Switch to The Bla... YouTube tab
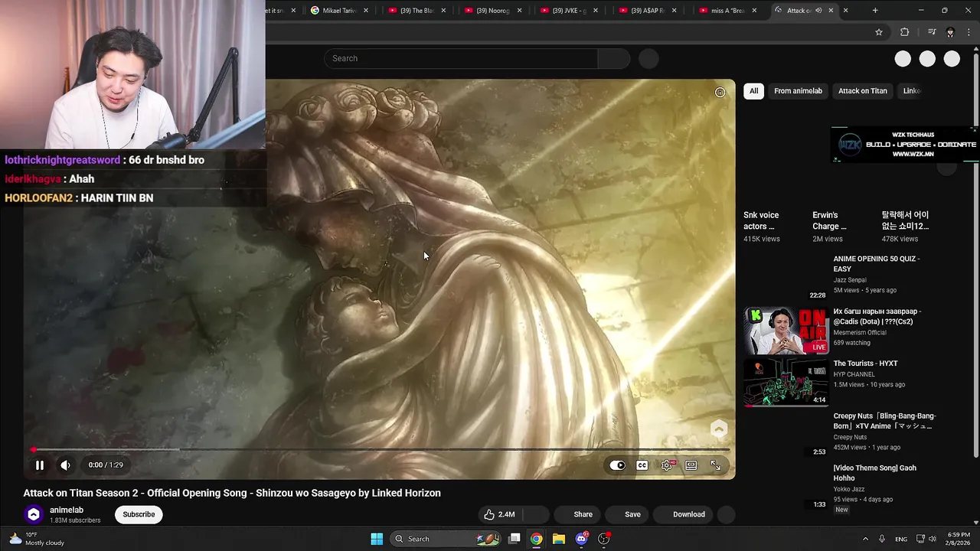This screenshot has height=551, width=980. (x=417, y=11)
